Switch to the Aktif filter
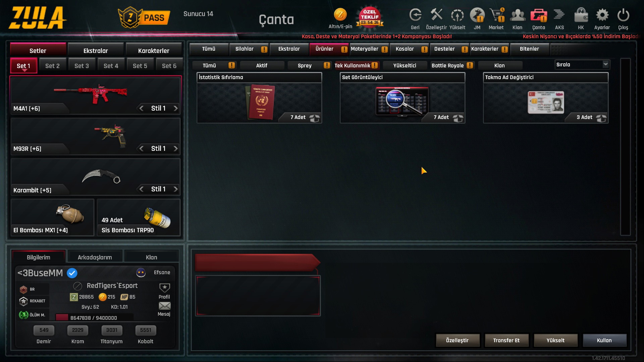644x362 pixels. point(262,65)
